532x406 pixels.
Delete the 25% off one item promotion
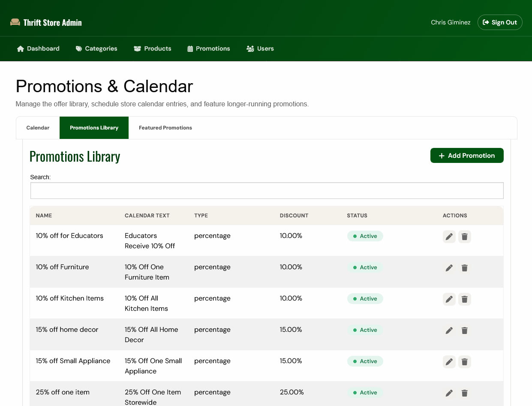465,393
